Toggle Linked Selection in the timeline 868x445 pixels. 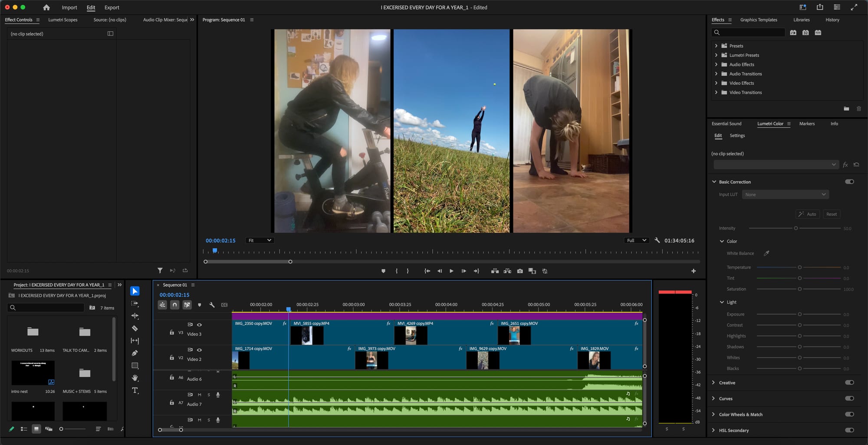pos(187,305)
